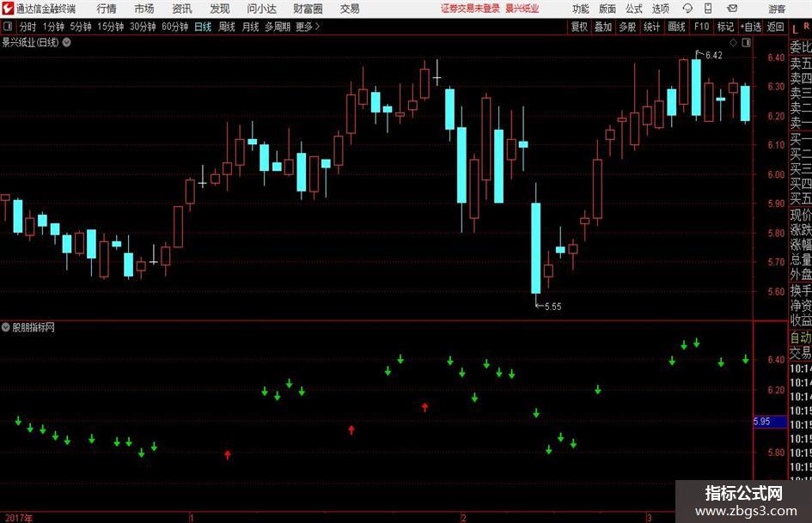
Task: Open the mobile phone icon in title bar
Action: coord(708,9)
